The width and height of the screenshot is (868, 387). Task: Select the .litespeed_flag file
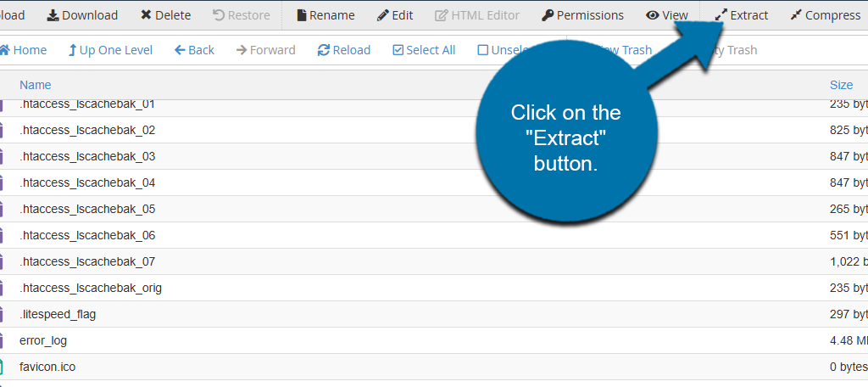(58, 314)
